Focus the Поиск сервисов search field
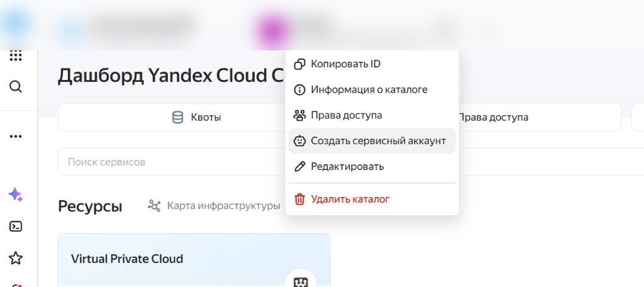Image resolution: width=644 pixels, height=287 pixels. click(172, 162)
